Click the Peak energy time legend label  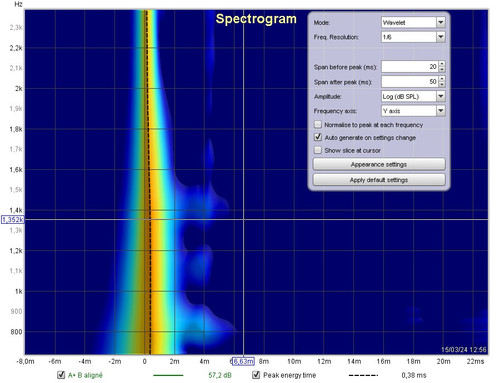289,375
